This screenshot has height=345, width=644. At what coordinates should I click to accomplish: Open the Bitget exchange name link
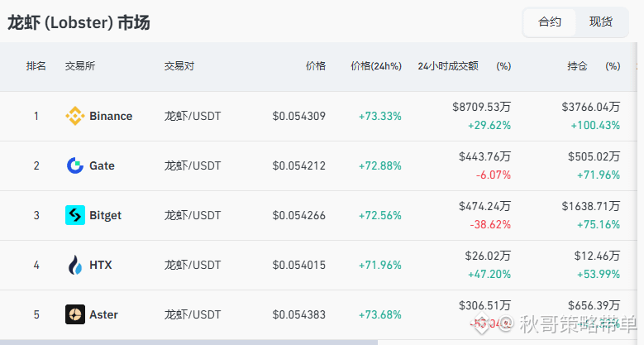click(106, 215)
